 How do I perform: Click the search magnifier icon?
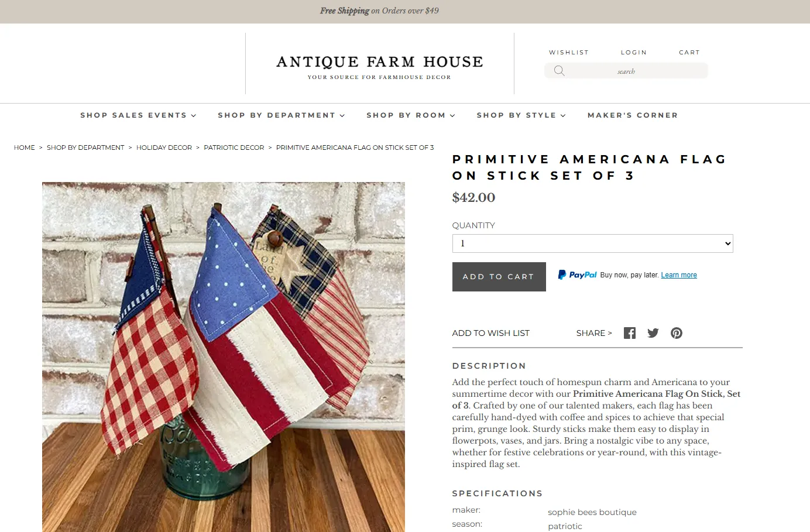click(559, 71)
